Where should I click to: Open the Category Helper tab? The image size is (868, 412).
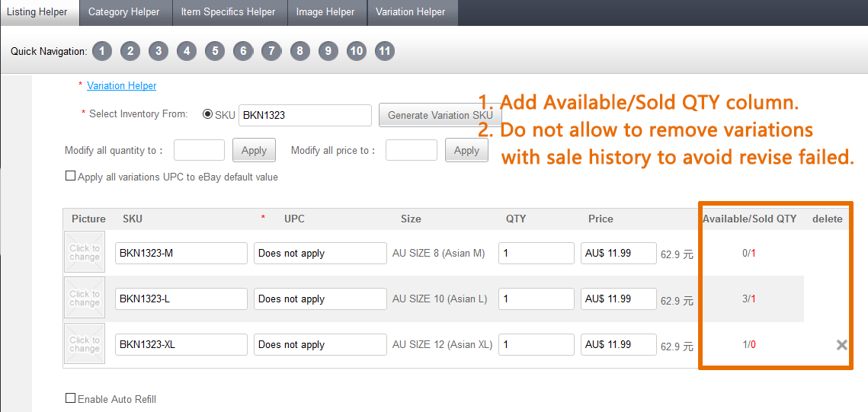tap(124, 12)
